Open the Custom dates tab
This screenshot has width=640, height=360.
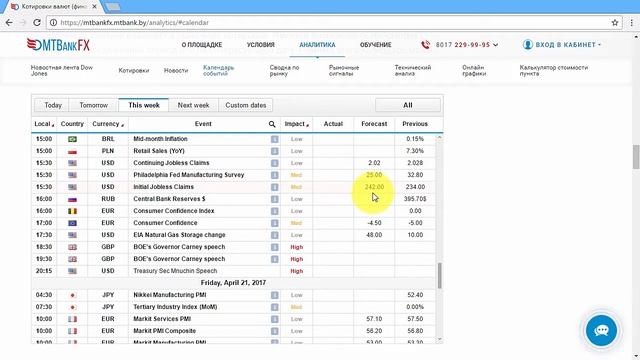point(246,105)
